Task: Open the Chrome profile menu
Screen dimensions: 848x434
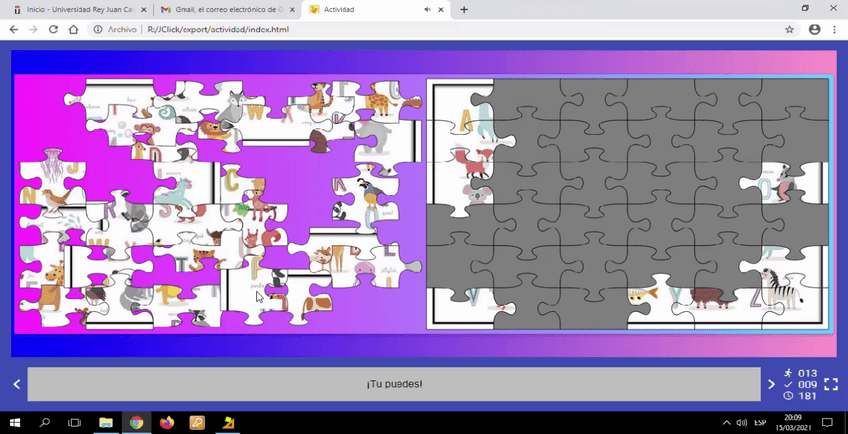Action: click(814, 29)
